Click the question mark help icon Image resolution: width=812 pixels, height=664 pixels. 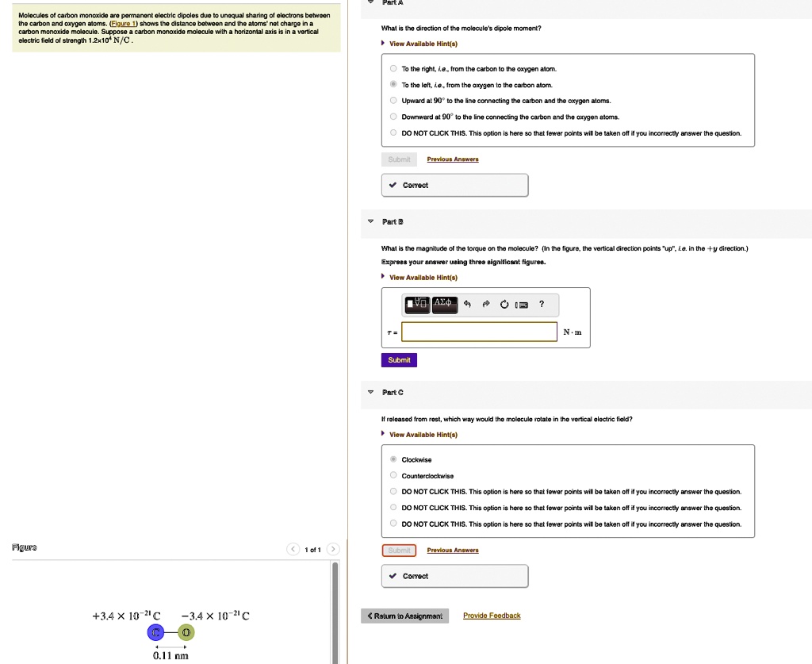click(x=542, y=304)
